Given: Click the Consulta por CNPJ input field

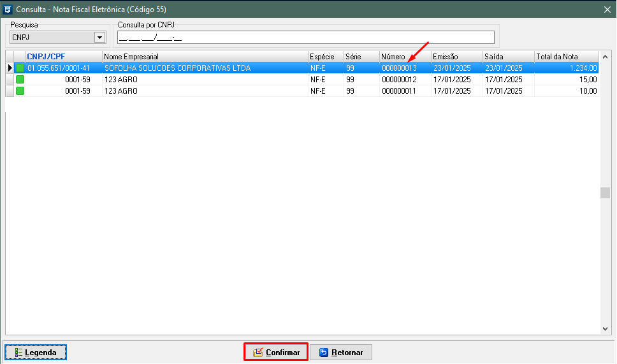Looking at the screenshot, I should [x=305, y=38].
